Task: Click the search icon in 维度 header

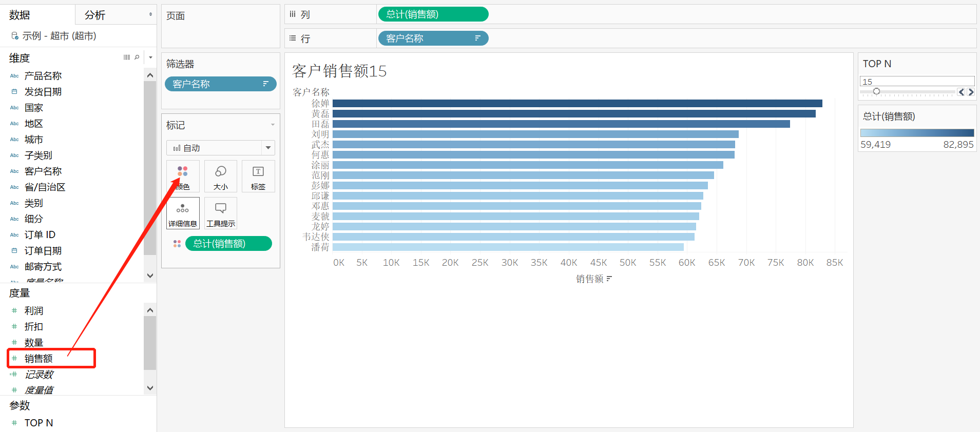Action: tap(137, 57)
